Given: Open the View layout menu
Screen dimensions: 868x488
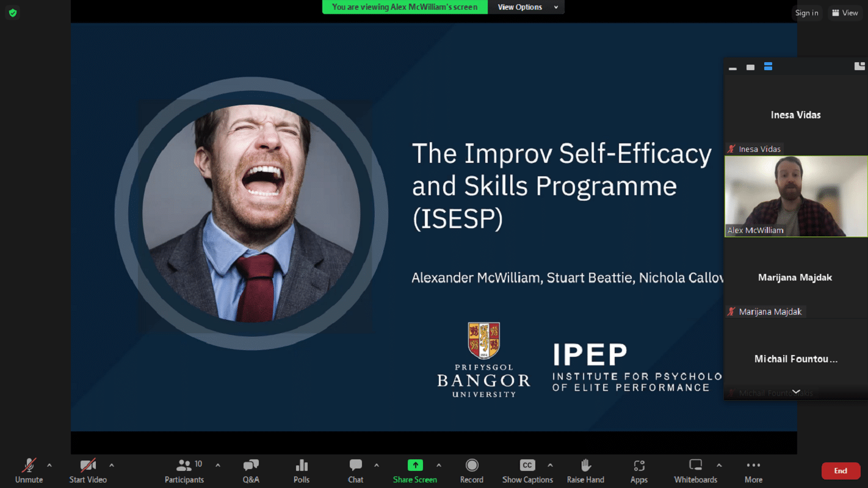Looking at the screenshot, I should (845, 13).
